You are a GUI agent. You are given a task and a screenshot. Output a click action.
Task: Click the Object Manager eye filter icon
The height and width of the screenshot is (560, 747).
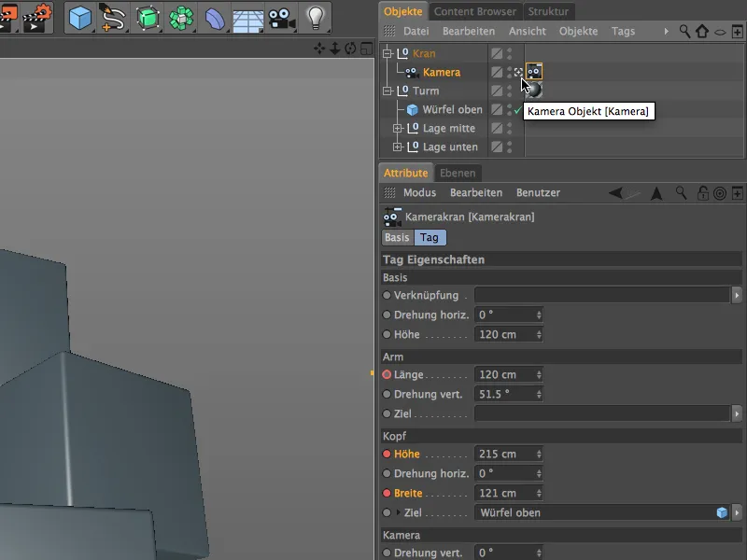[x=720, y=33]
